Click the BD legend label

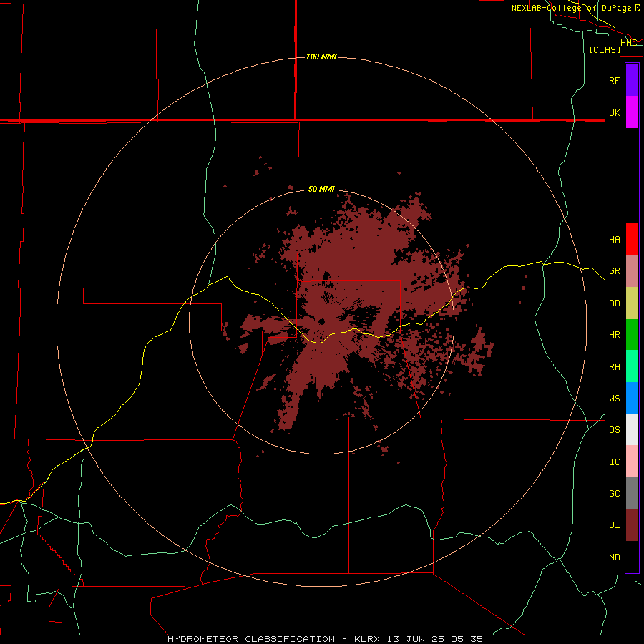click(x=614, y=303)
